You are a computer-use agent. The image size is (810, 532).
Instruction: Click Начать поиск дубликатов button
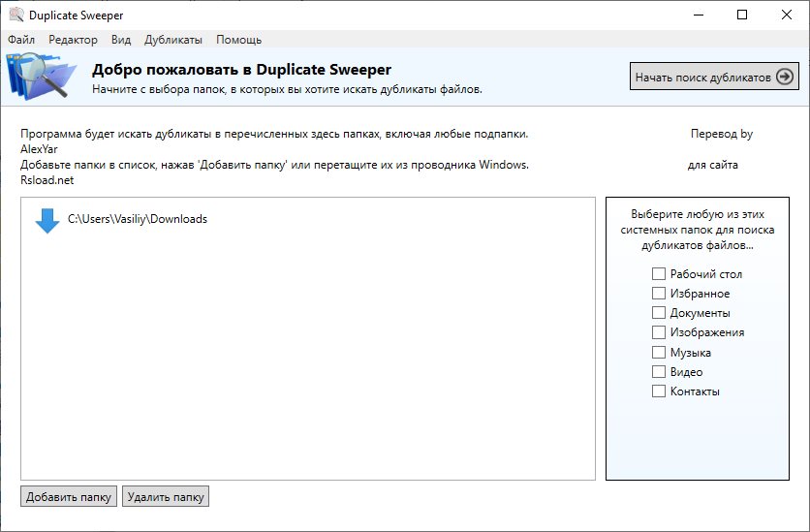click(x=714, y=77)
